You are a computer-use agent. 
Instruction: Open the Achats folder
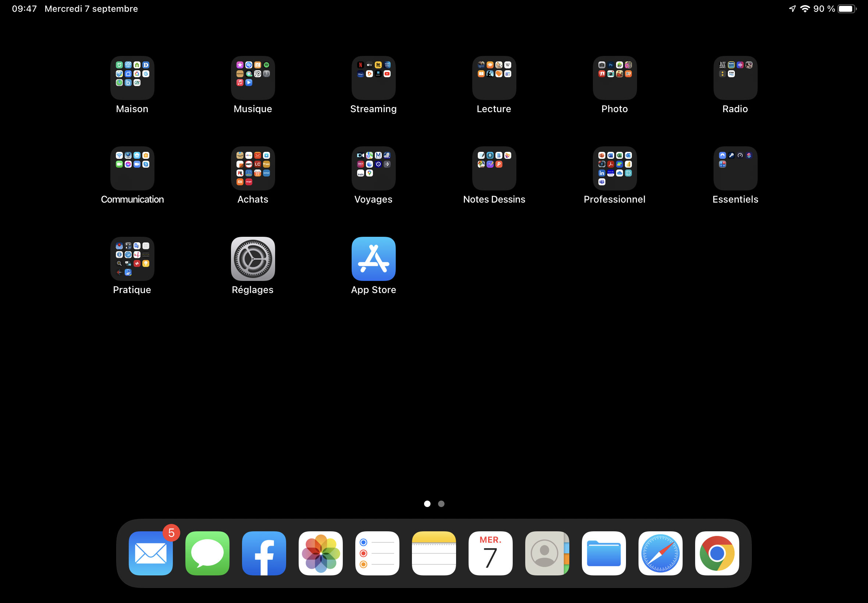pos(253,168)
